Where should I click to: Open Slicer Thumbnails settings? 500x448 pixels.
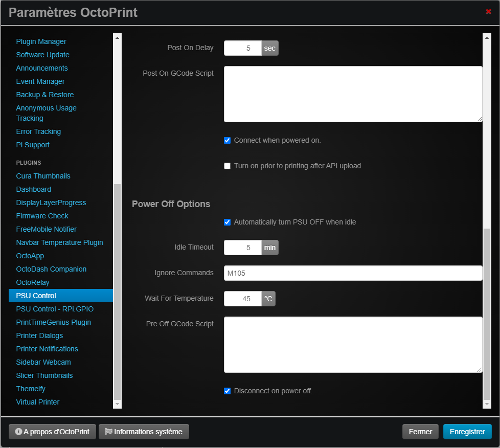[44, 375]
